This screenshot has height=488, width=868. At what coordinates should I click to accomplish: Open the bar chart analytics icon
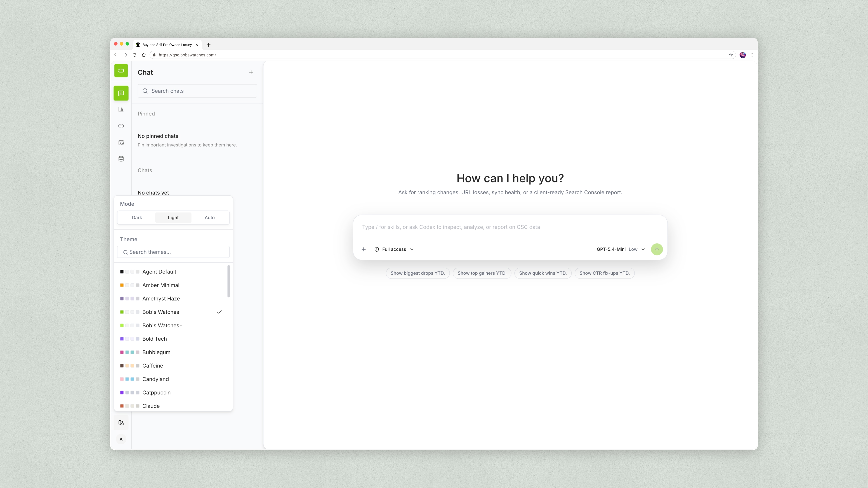click(121, 109)
